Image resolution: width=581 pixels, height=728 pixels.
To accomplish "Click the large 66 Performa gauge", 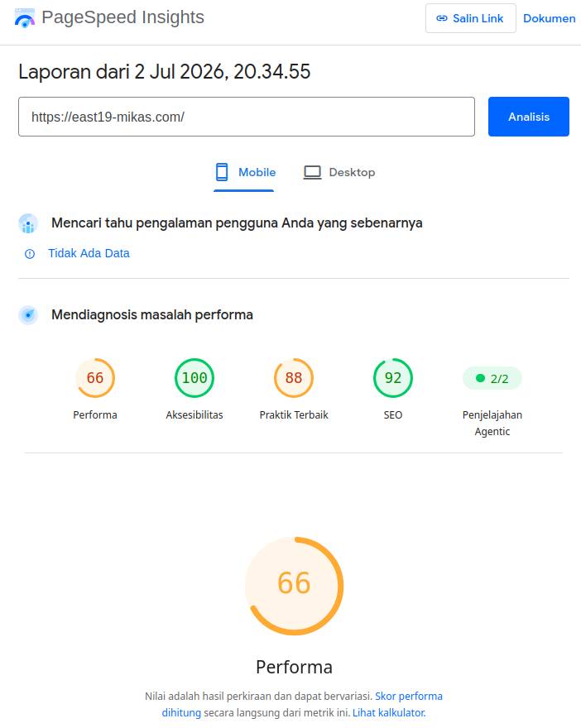I will [294, 586].
